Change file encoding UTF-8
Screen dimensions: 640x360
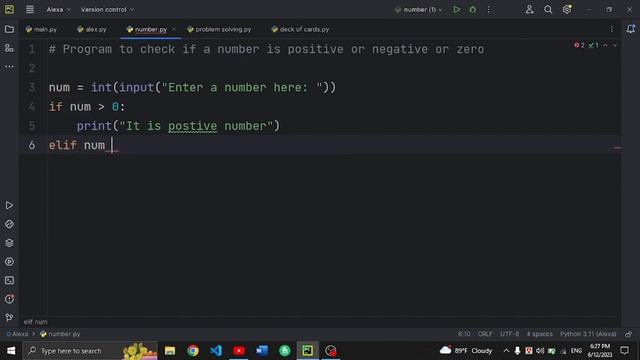(509, 334)
